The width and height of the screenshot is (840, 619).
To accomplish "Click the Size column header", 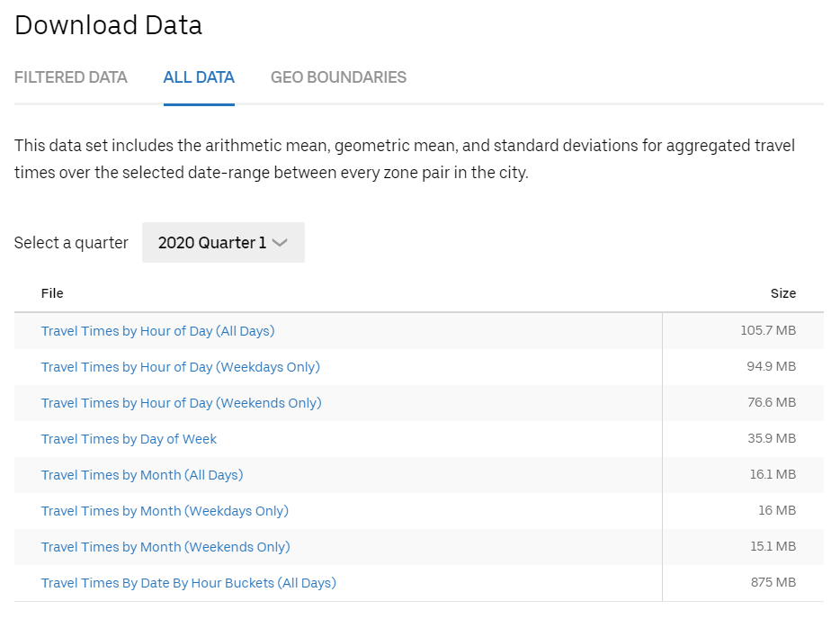I will click(x=782, y=293).
